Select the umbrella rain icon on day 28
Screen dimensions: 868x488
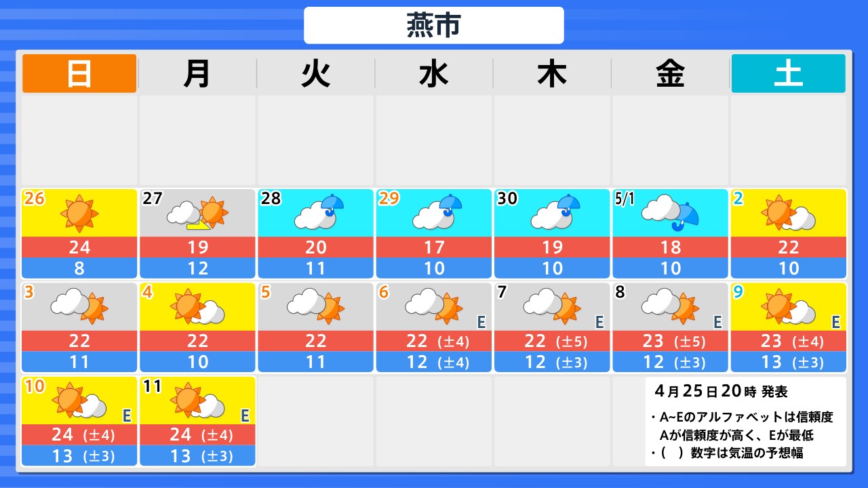(x=315, y=213)
